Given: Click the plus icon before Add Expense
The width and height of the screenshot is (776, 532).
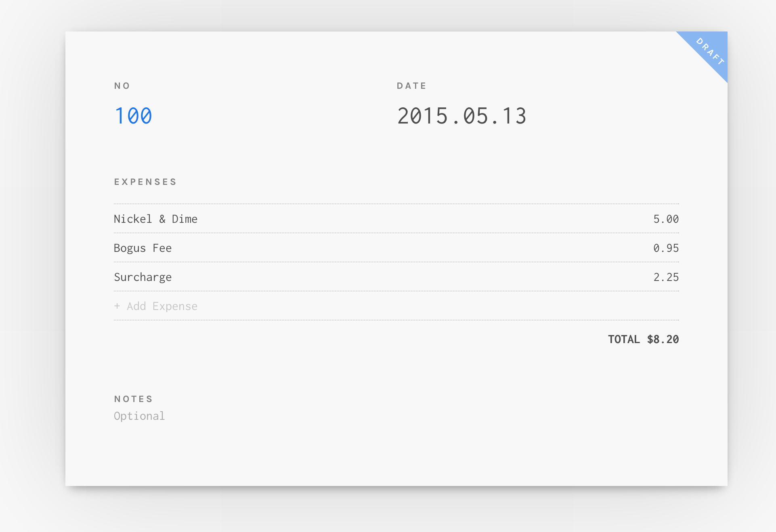Looking at the screenshot, I should coord(117,306).
